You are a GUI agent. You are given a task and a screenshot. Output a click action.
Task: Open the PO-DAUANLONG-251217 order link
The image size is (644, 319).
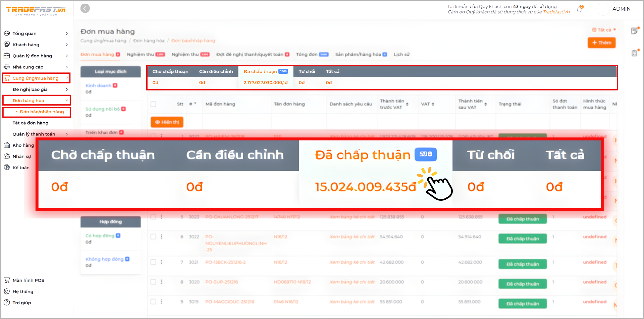232,217
